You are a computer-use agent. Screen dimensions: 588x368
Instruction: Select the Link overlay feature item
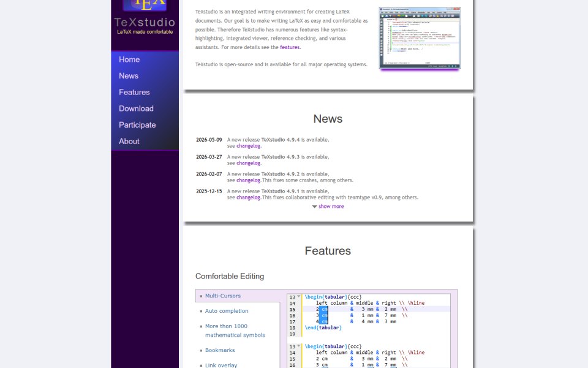tap(221, 365)
